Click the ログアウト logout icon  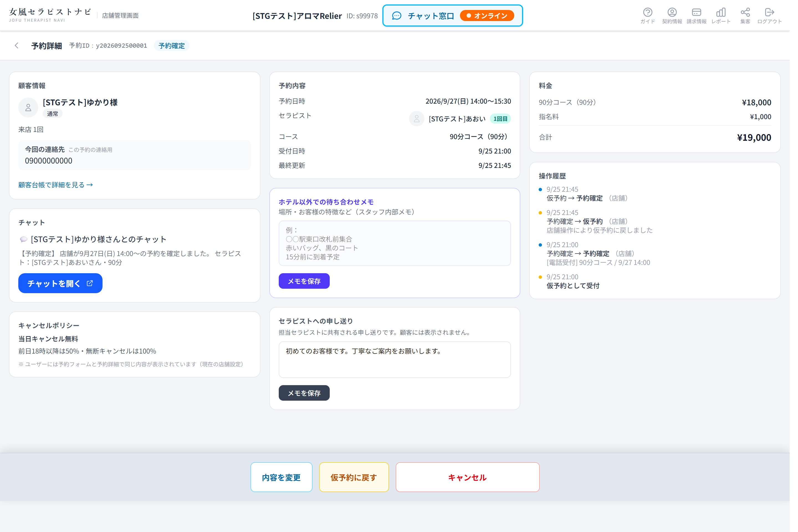(777, 16)
